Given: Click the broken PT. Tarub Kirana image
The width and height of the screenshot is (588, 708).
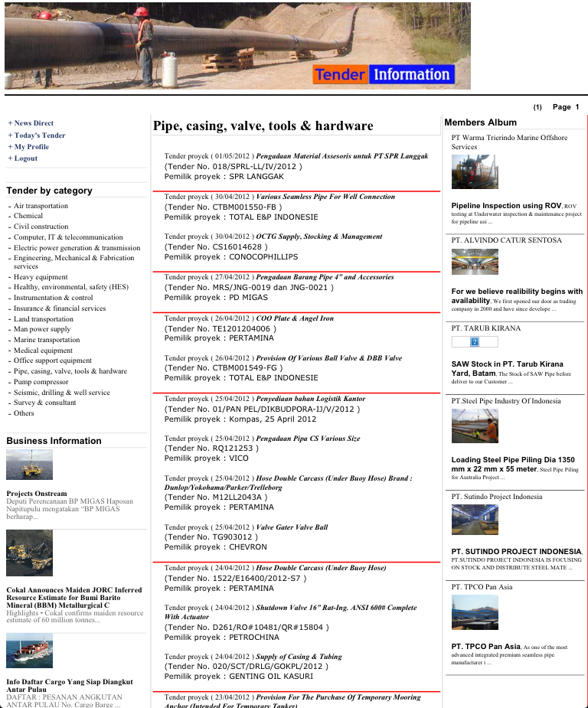Looking at the screenshot, I should tap(475, 341).
